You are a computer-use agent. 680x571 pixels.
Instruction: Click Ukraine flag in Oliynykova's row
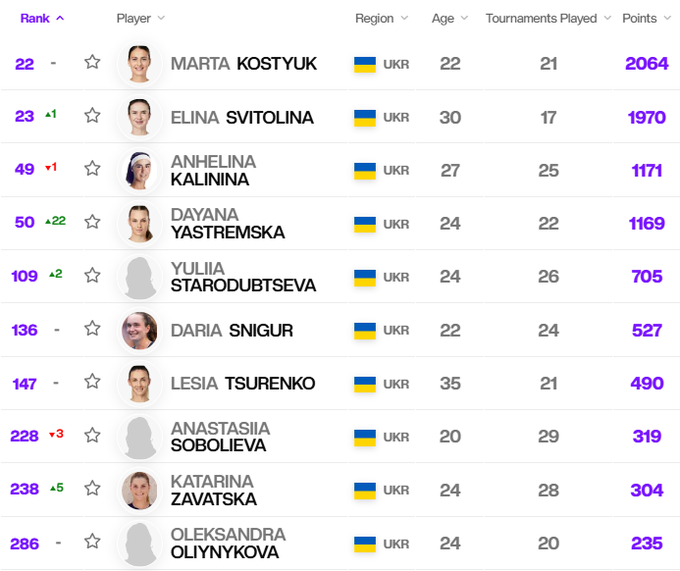coord(365,543)
